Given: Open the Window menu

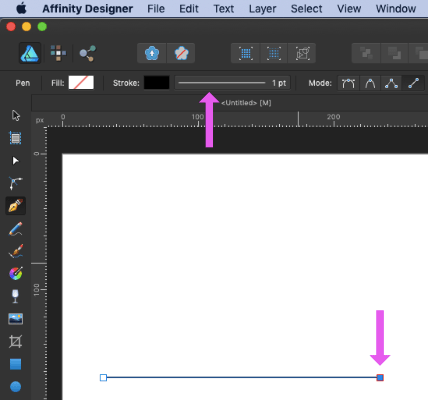Looking at the screenshot, I should [x=396, y=9].
